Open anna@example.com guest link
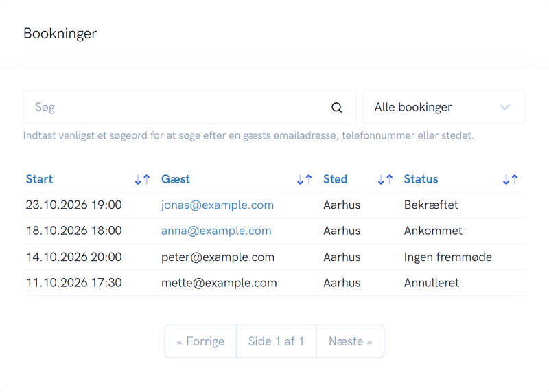This screenshot has width=549, height=392. pyautogui.click(x=216, y=231)
